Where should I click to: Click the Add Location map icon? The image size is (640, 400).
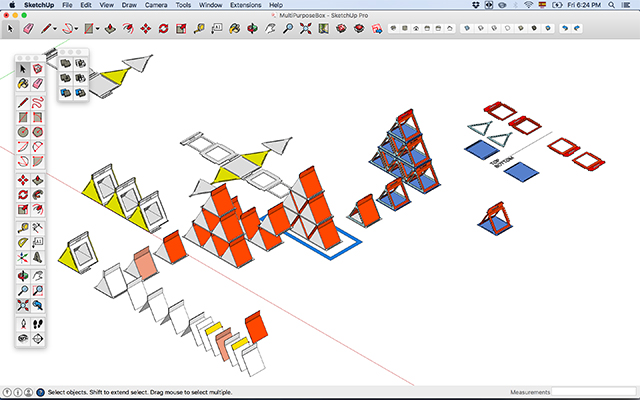324,29
